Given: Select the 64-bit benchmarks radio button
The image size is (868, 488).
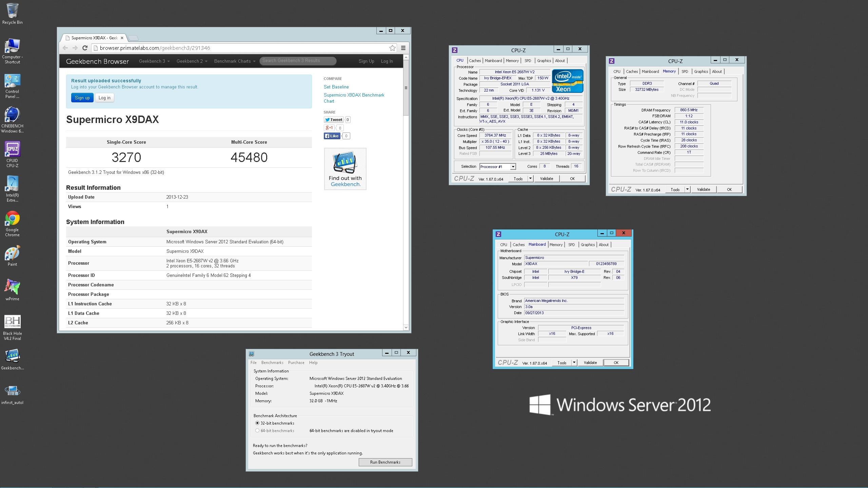Looking at the screenshot, I should tap(257, 430).
